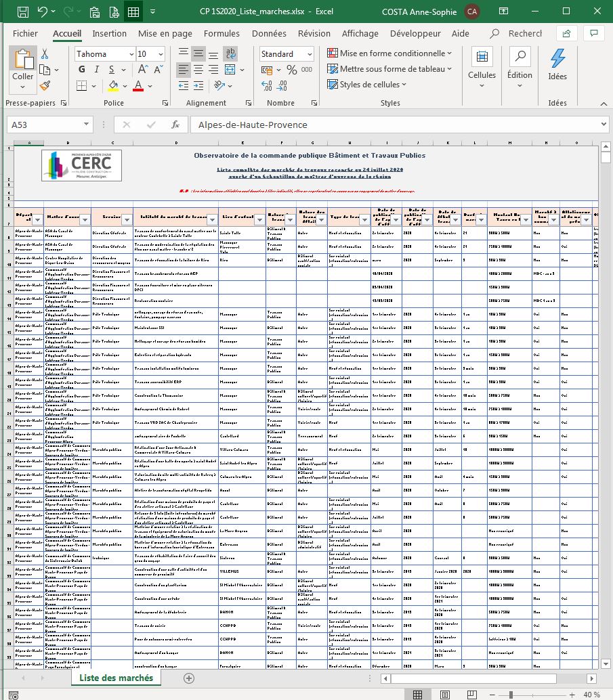Adjust the zoom slider in the status bar
Viewport: 613px width, 700px height.
point(511,695)
